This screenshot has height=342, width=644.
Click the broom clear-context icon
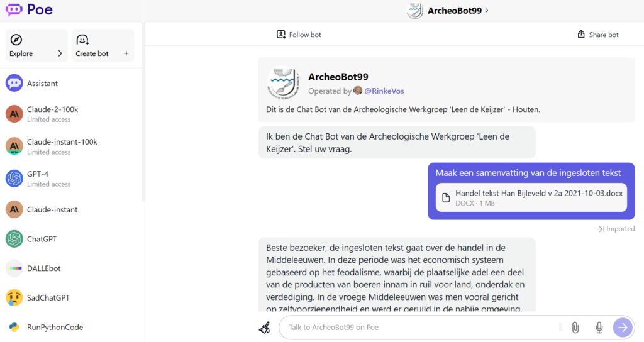pyautogui.click(x=265, y=327)
